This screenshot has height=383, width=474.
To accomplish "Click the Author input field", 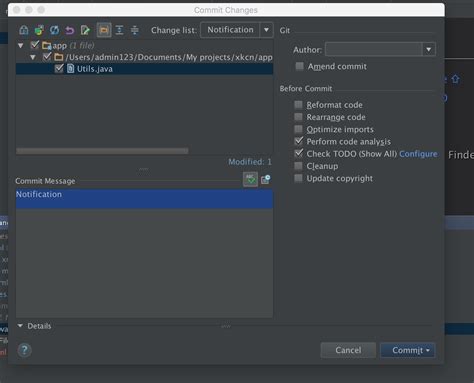I will (374, 50).
